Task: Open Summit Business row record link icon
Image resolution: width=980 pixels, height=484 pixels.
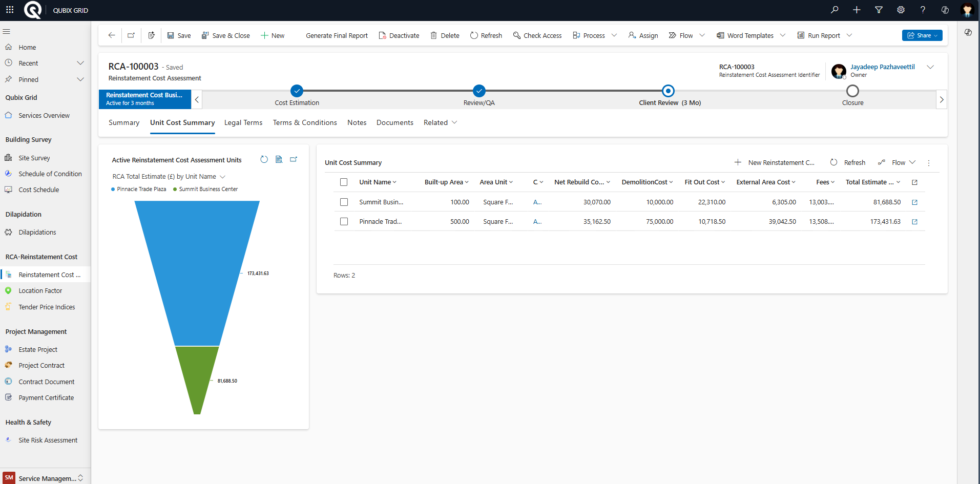Action: coord(914,202)
